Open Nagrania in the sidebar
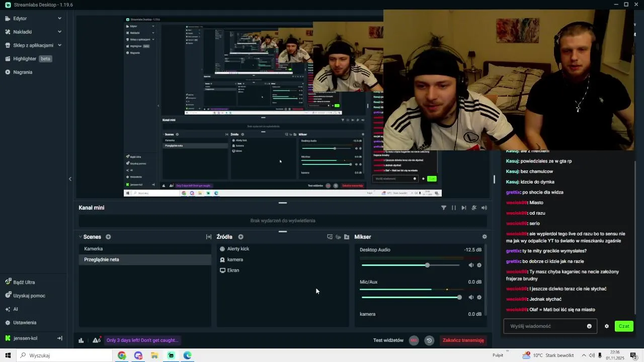The height and width of the screenshot is (362, 644). pyautogui.click(x=19, y=72)
